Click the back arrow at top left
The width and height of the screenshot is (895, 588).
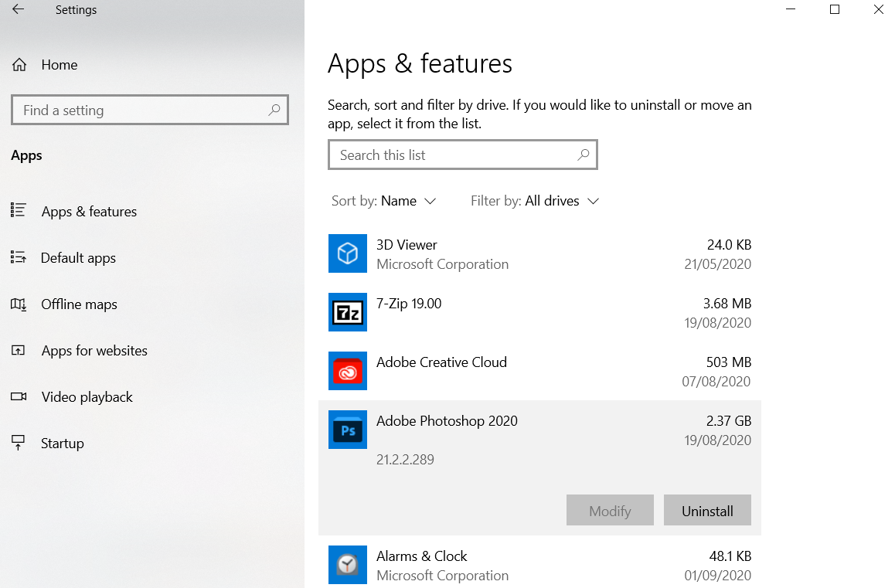(17, 9)
